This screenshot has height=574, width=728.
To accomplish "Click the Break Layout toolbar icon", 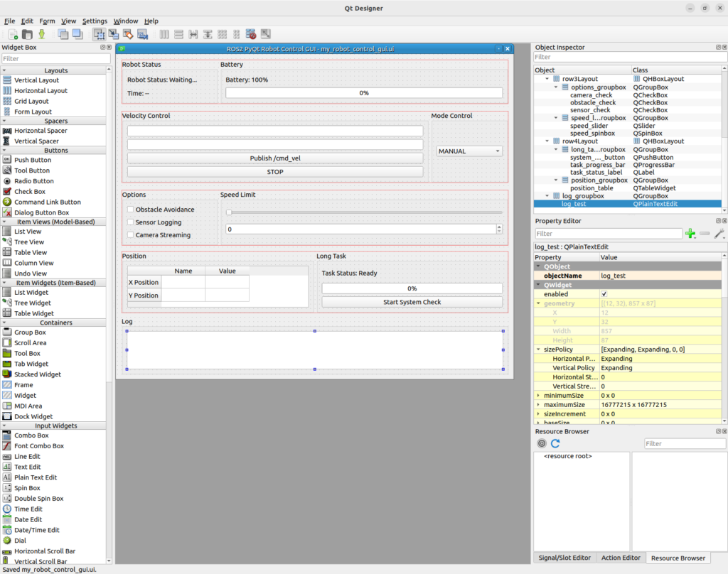I will [x=251, y=34].
